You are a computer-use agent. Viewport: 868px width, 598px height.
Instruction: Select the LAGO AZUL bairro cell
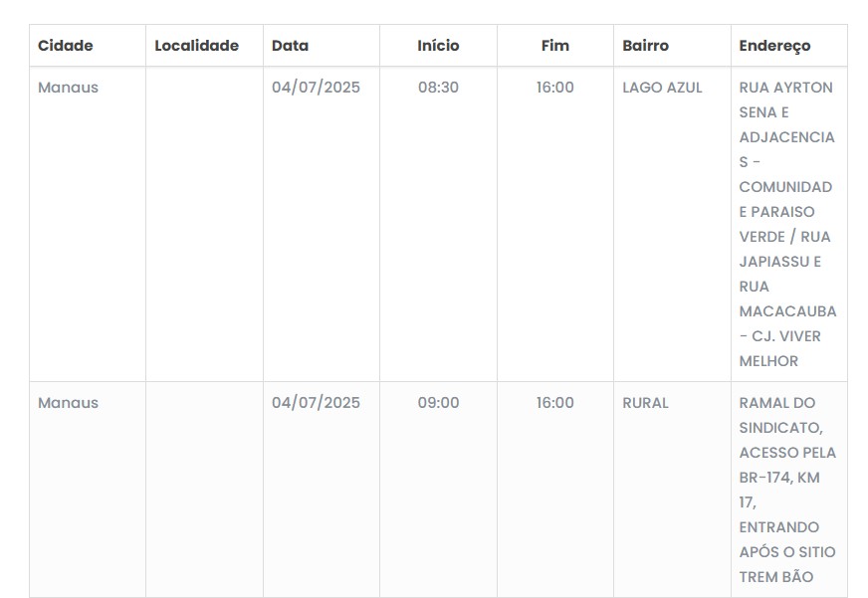(x=663, y=88)
